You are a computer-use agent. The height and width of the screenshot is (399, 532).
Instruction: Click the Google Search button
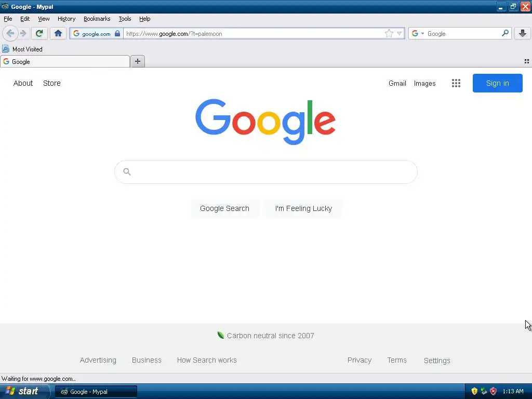coord(224,208)
